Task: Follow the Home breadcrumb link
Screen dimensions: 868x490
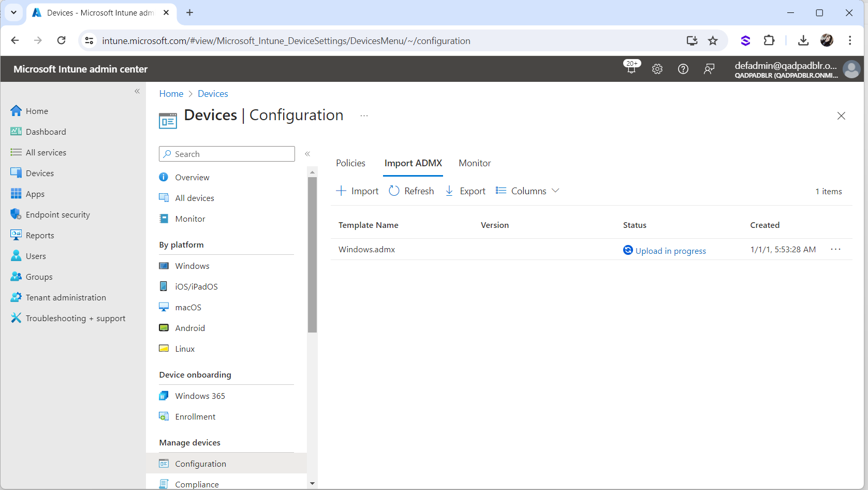Action: point(171,94)
